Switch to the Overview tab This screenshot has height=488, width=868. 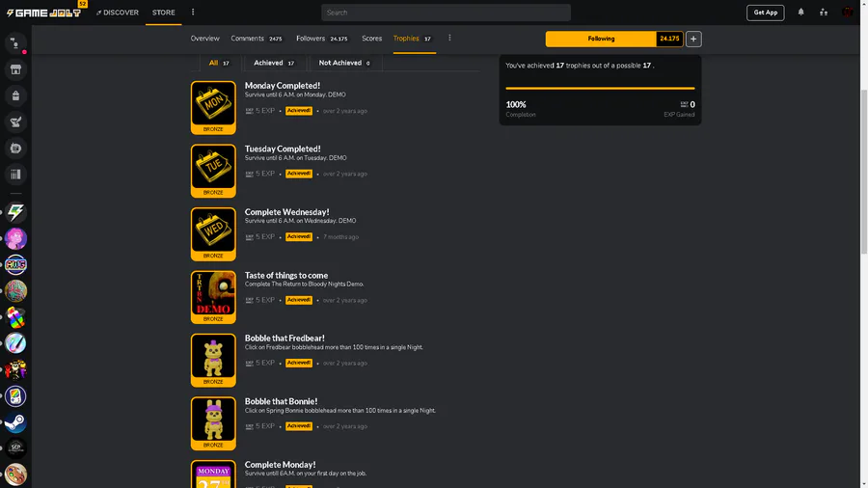[204, 39]
